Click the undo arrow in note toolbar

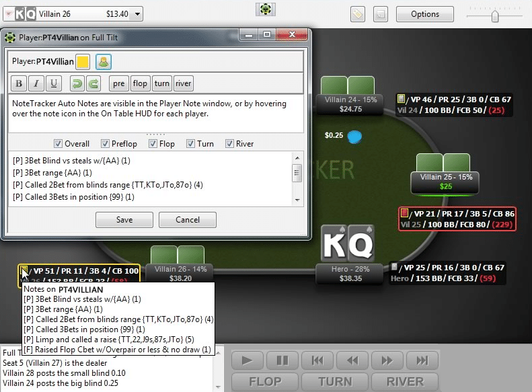[x=77, y=83]
